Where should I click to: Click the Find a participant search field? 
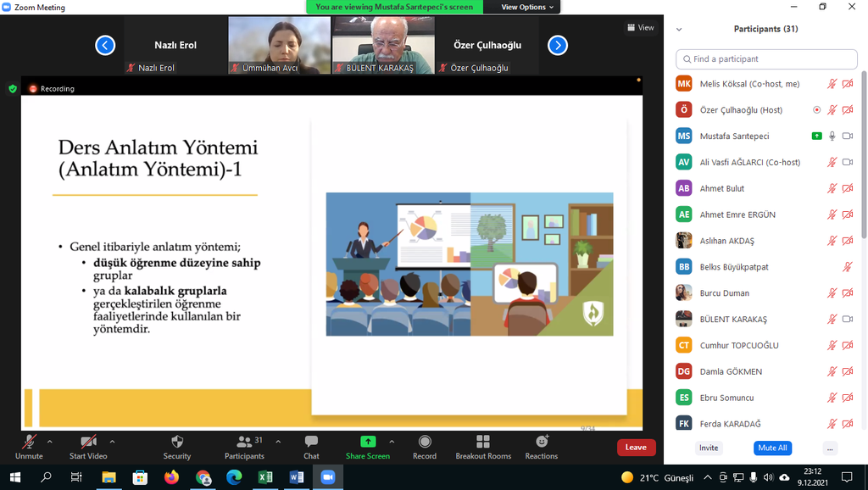click(x=766, y=59)
